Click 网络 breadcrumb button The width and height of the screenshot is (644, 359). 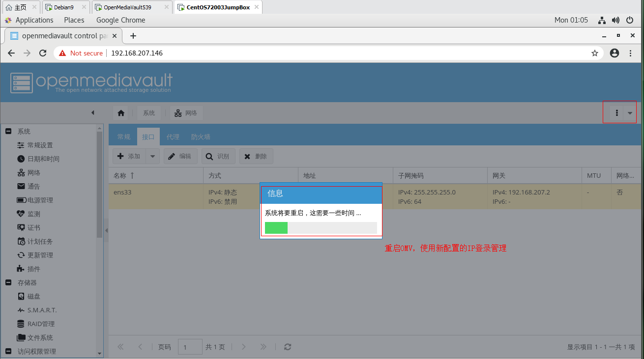coord(186,113)
